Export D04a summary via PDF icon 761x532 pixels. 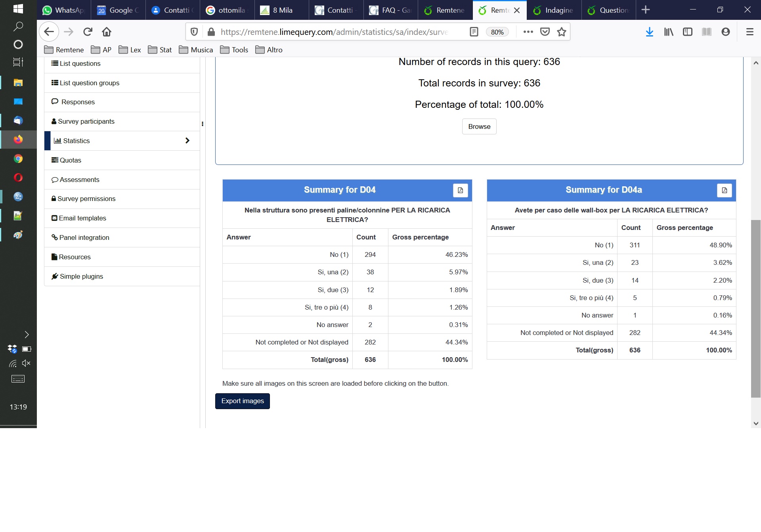click(724, 190)
